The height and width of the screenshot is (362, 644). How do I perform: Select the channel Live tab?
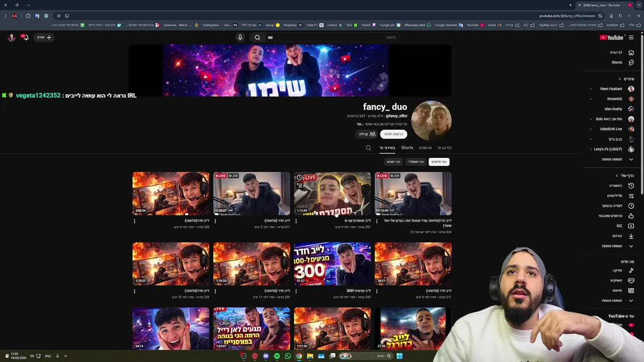tap(387, 148)
